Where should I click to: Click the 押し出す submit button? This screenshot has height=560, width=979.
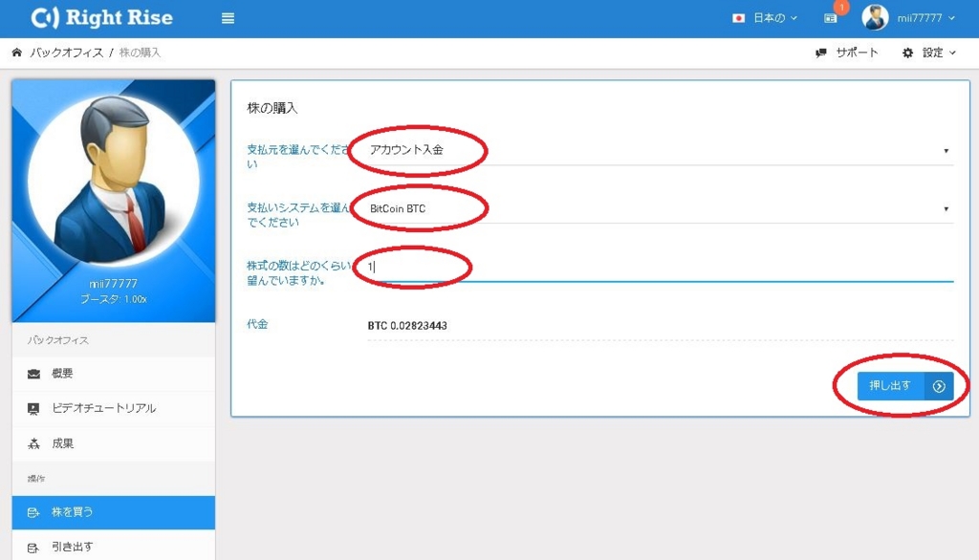point(904,386)
